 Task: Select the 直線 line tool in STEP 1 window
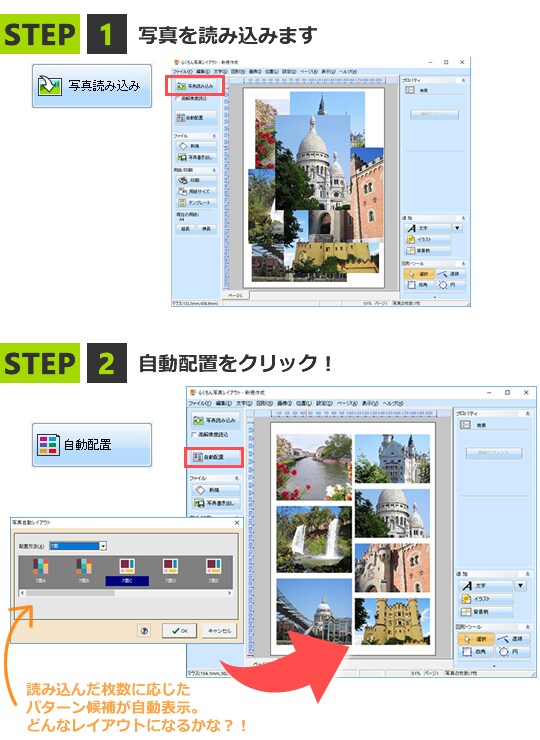tap(450, 274)
